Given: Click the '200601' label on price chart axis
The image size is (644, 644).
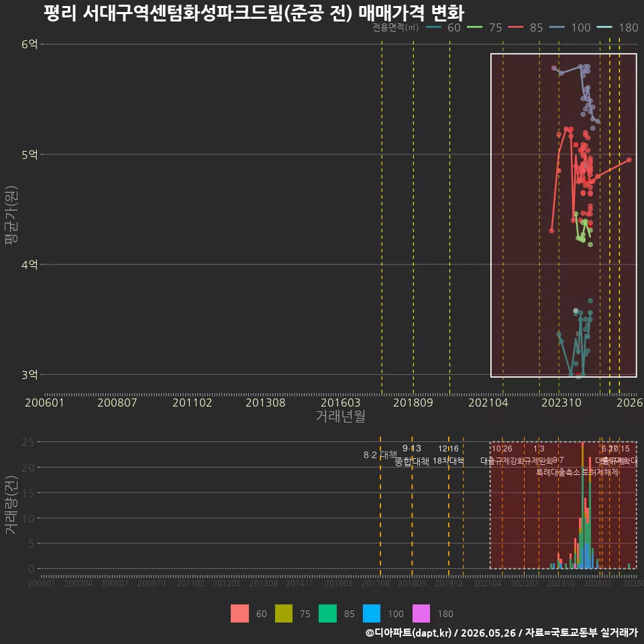Looking at the screenshot, I should coord(44,402).
